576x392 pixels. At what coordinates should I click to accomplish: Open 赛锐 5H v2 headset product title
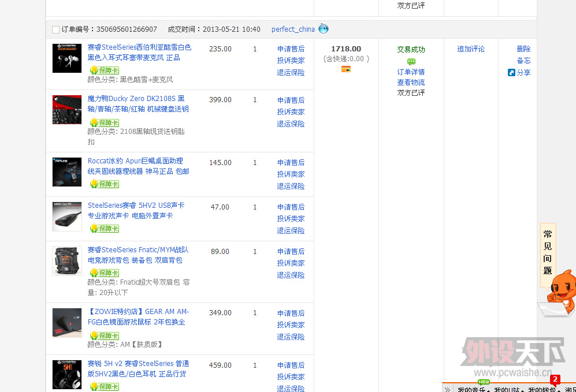(x=139, y=368)
